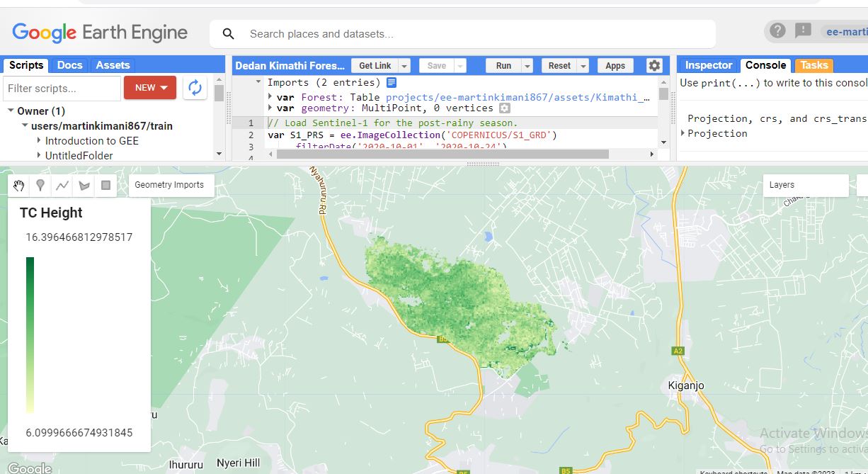Activate the draw rectangle tool
868x474 pixels.
pos(106,186)
